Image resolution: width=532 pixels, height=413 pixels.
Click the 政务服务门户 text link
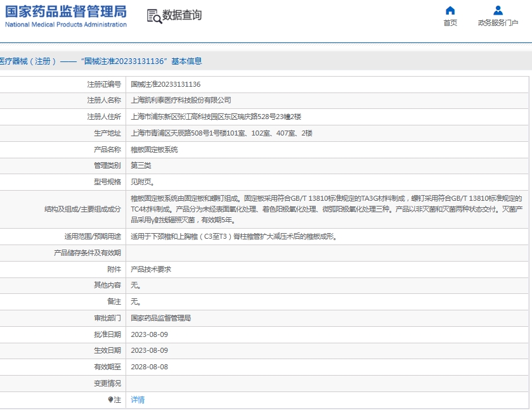click(x=498, y=23)
